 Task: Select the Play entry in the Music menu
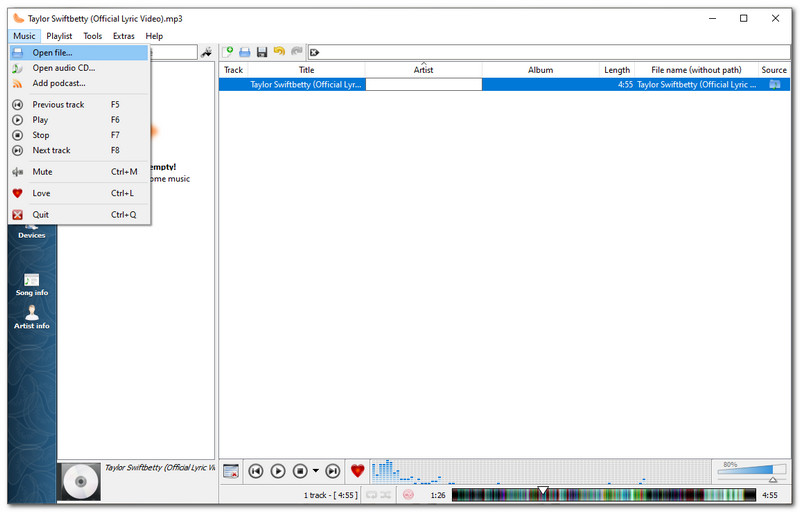tap(79, 120)
